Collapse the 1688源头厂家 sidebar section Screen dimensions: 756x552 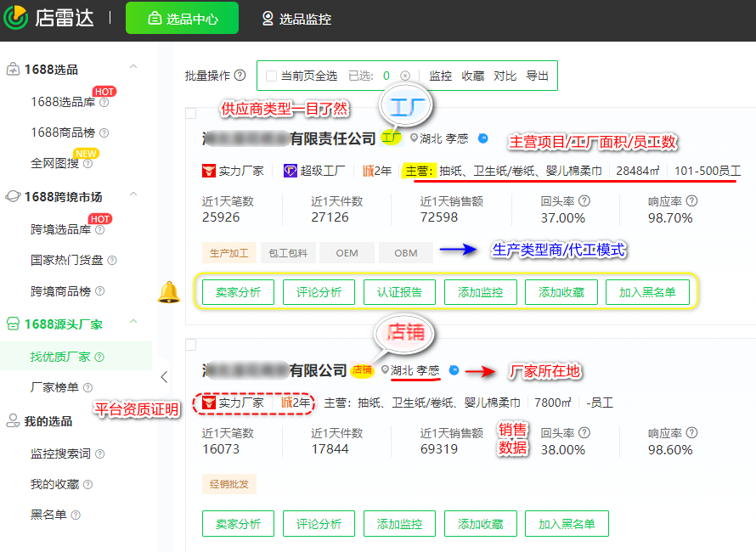(x=133, y=323)
